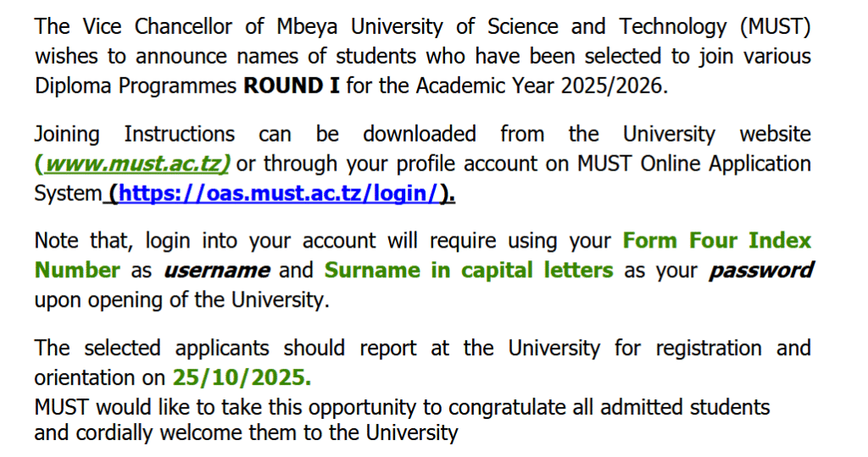The height and width of the screenshot is (457, 868).
Task: Click the word congratulate
Action: point(515,407)
